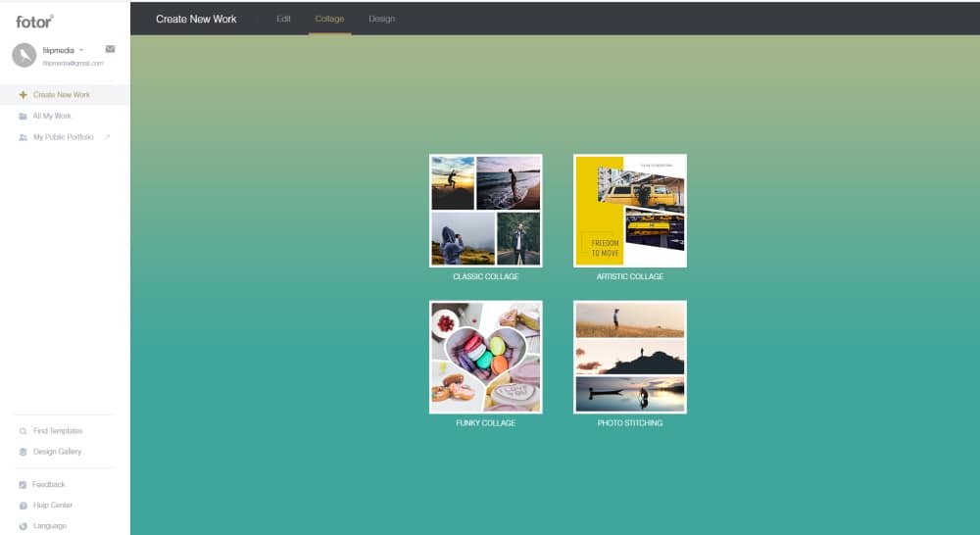
Task: Click the Feedback icon in sidebar
Action: (x=23, y=485)
